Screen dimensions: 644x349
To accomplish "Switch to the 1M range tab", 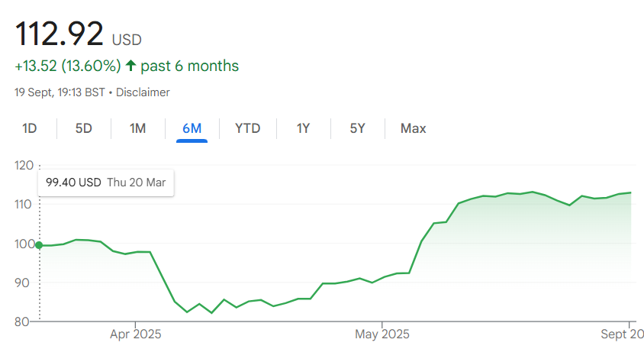I will click(x=137, y=128).
